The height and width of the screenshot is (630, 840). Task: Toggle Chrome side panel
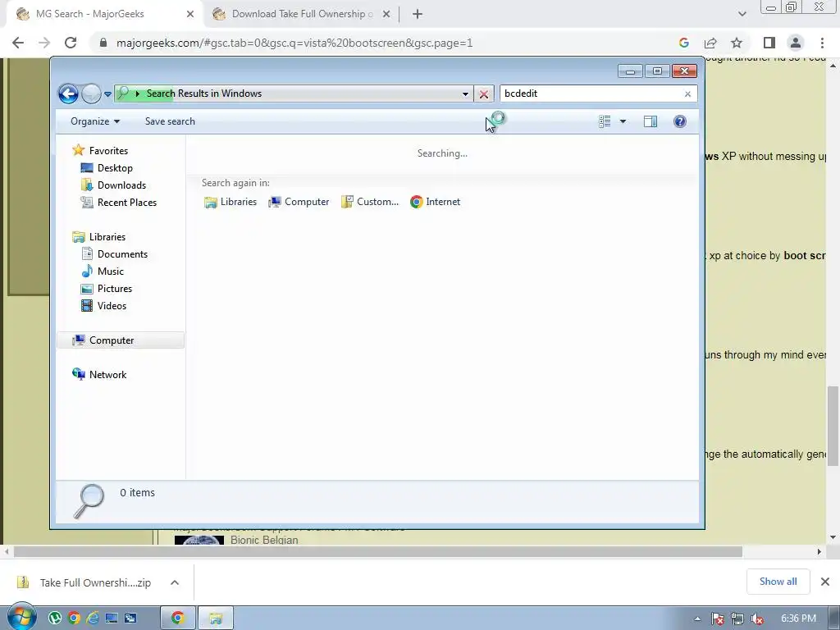[x=769, y=43]
